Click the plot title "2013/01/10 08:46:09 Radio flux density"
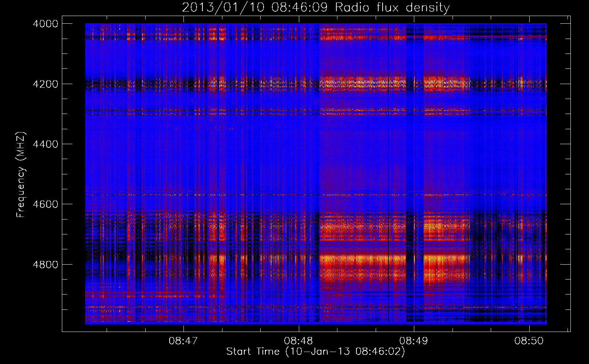Screen dimensions: 589x364 coord(316,8)
